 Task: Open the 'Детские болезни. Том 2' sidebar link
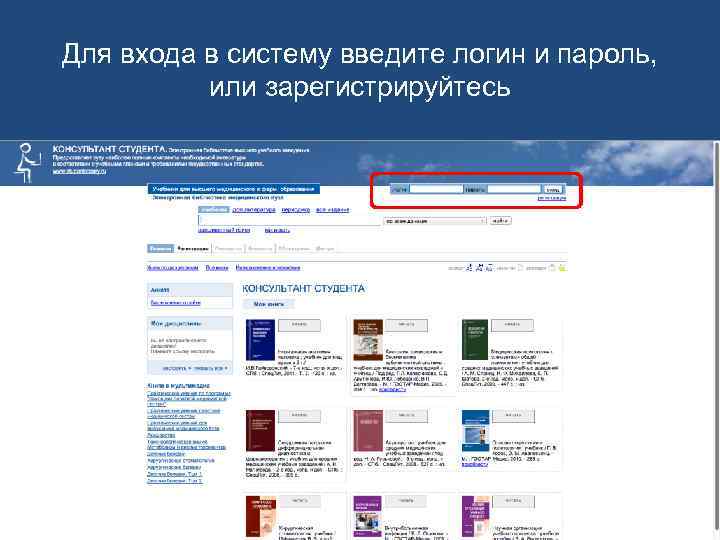[174, 481]
